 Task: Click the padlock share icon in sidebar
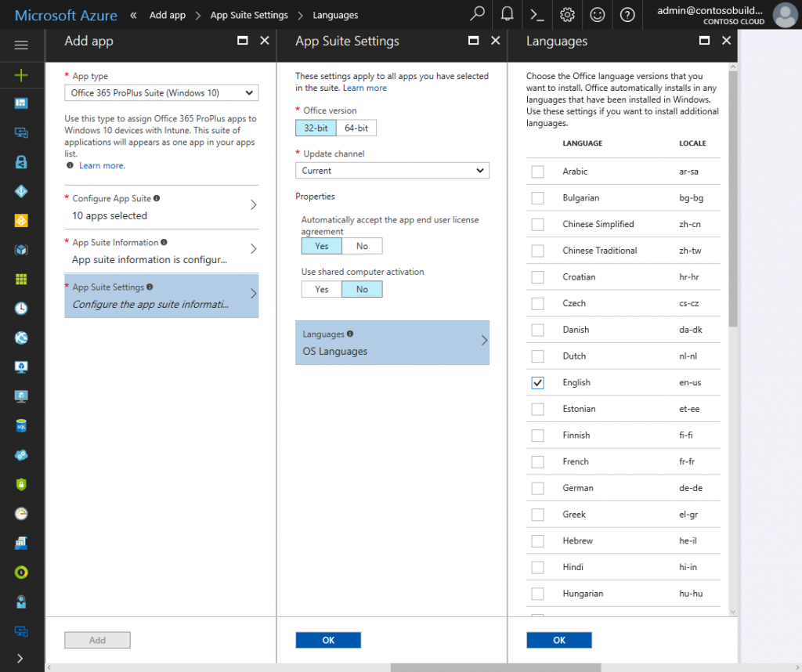21,162
